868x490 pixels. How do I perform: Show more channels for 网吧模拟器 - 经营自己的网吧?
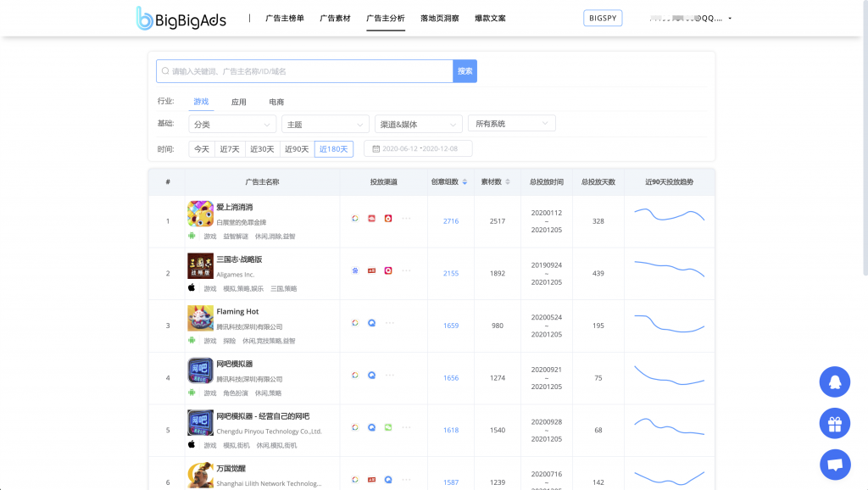406,427
